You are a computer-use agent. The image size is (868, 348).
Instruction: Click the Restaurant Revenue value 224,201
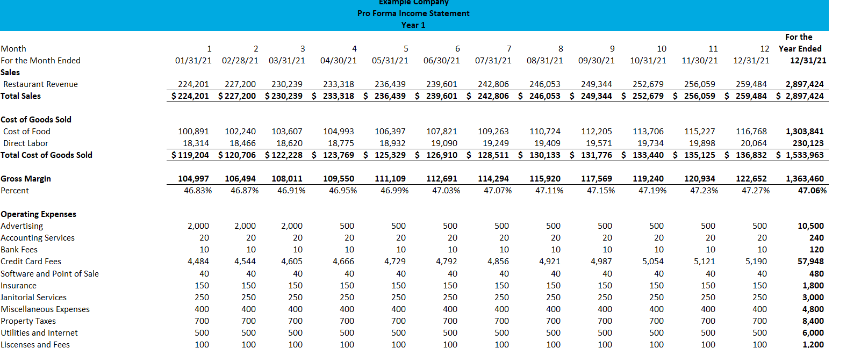(193, 84)
